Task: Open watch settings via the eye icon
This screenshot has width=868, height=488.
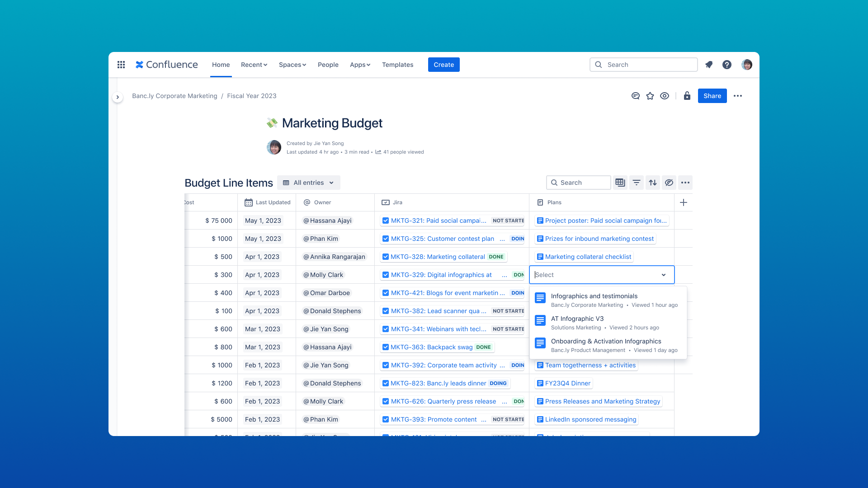Action: (665, 96)
